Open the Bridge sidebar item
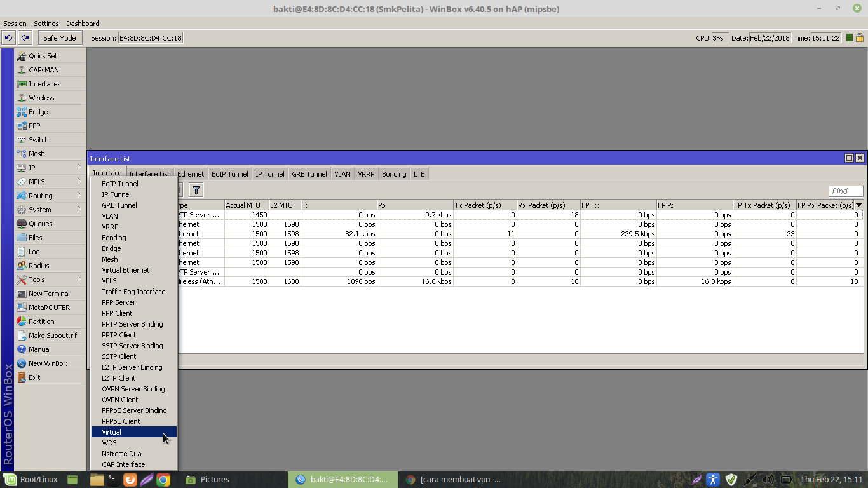Viewport: 868px width, 488px height. point(50,112)
